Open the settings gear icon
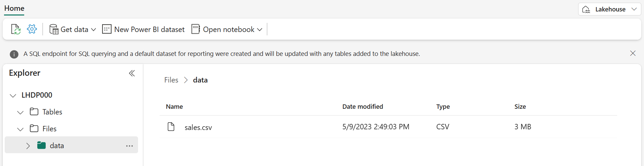 coord(32,29)
